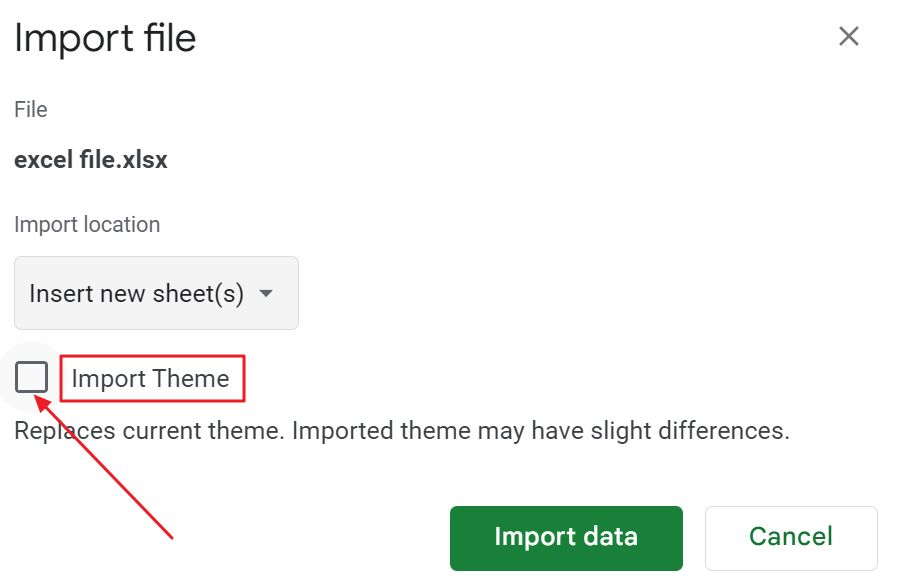Click the Import Theme label text
This screenshot has height=586, width=898.
point(151,378)
